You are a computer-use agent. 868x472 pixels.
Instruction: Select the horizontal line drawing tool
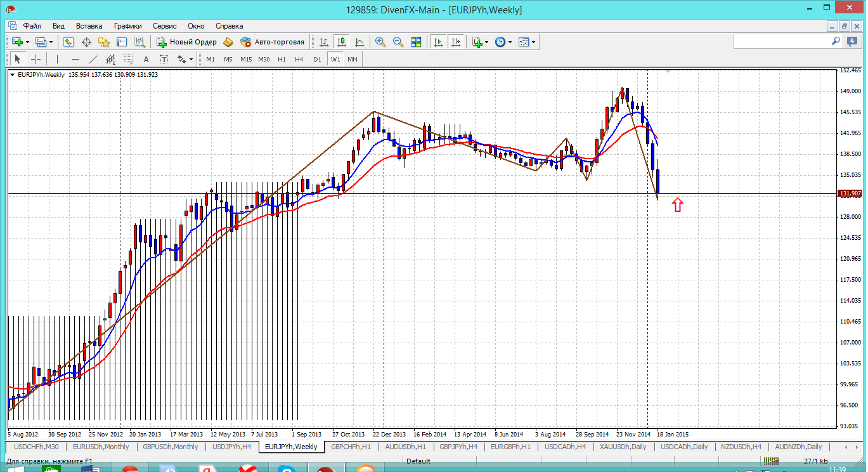[x=75, y=59]
